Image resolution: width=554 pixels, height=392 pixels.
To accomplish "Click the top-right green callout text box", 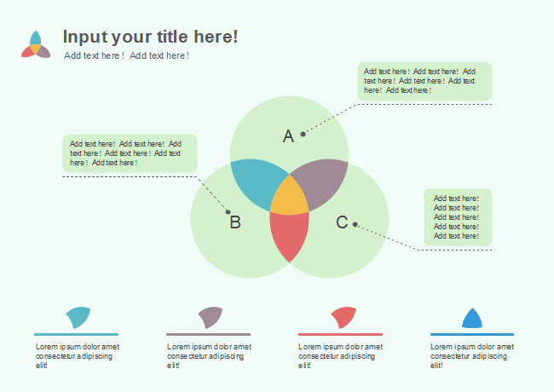I will point(424,81).
